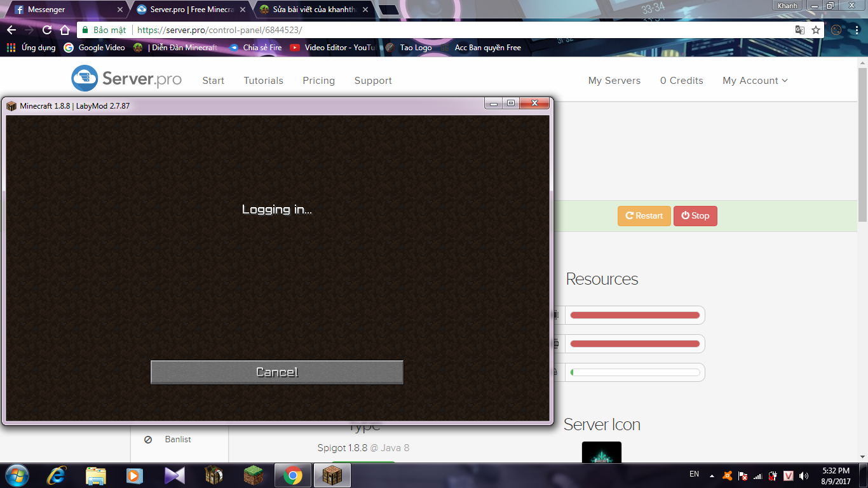868x488 pixels.
Task: Expand the My Account dropdown
Action: click(755, 81)
